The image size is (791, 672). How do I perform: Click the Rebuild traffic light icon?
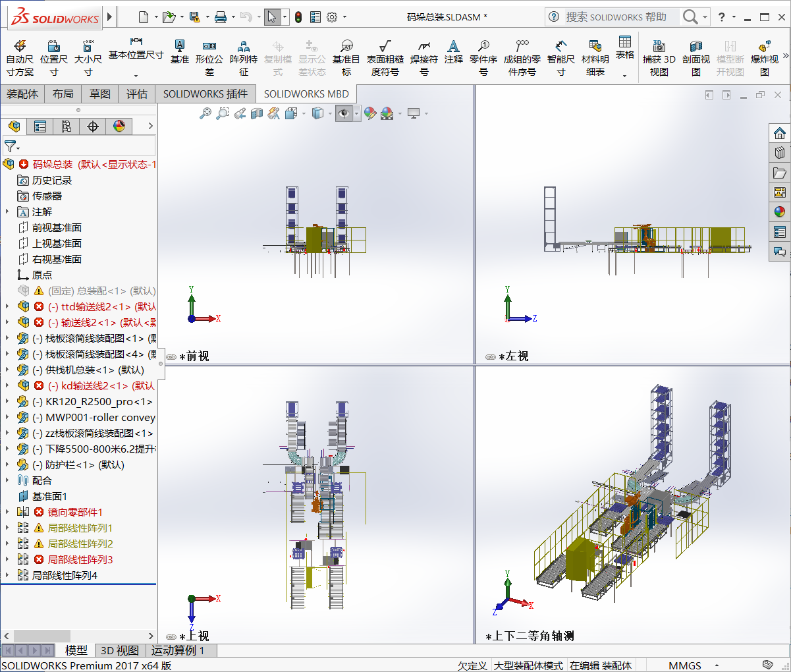pos(298,17)
